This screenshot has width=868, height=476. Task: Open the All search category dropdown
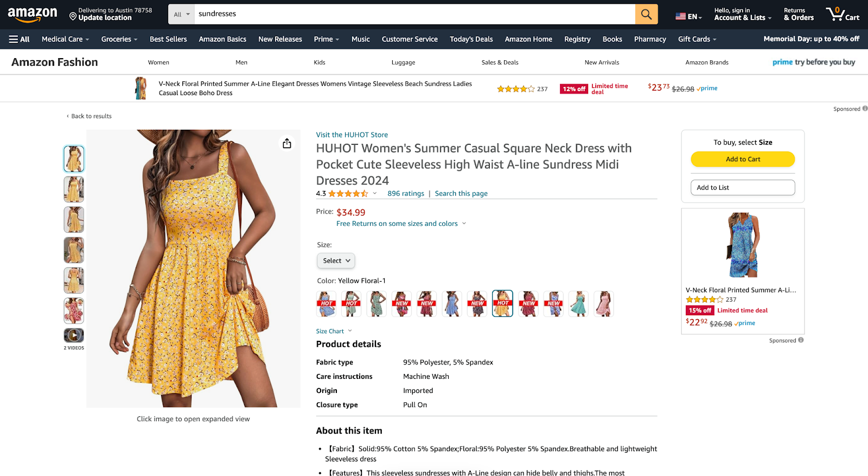pyautogui.click(x=181, y=14)
